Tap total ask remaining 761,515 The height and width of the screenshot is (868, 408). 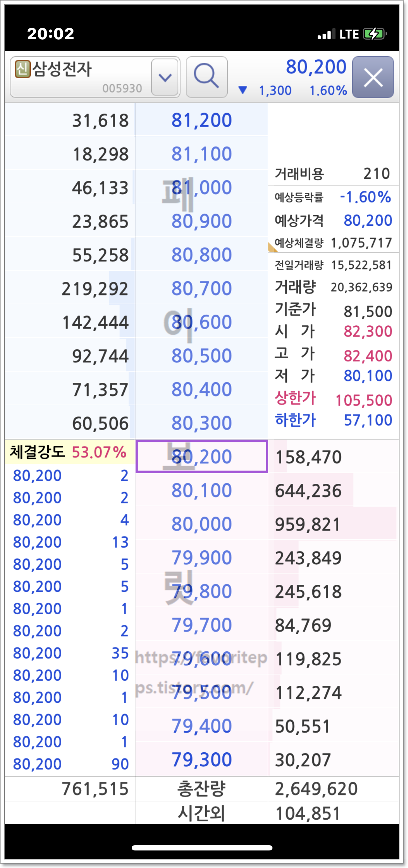95,789
